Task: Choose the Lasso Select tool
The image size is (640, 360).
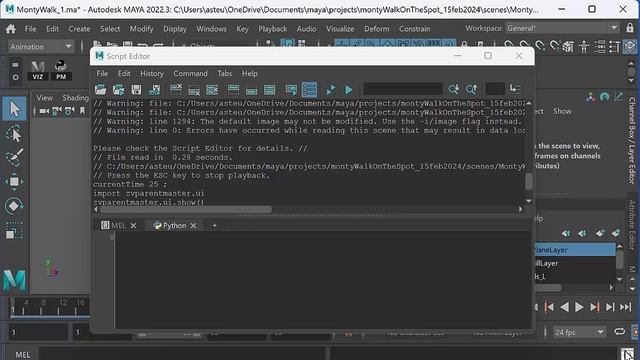Action: 14,134
